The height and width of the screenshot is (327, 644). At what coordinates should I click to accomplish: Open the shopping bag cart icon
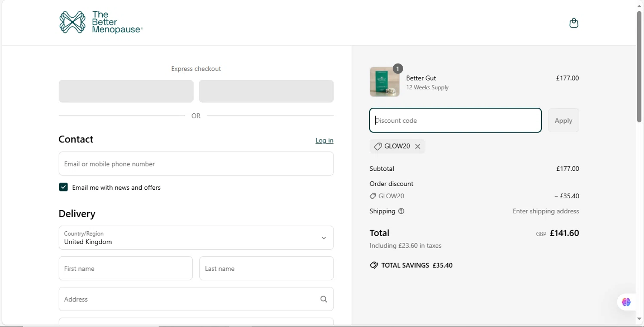click(x=574, y=23)
